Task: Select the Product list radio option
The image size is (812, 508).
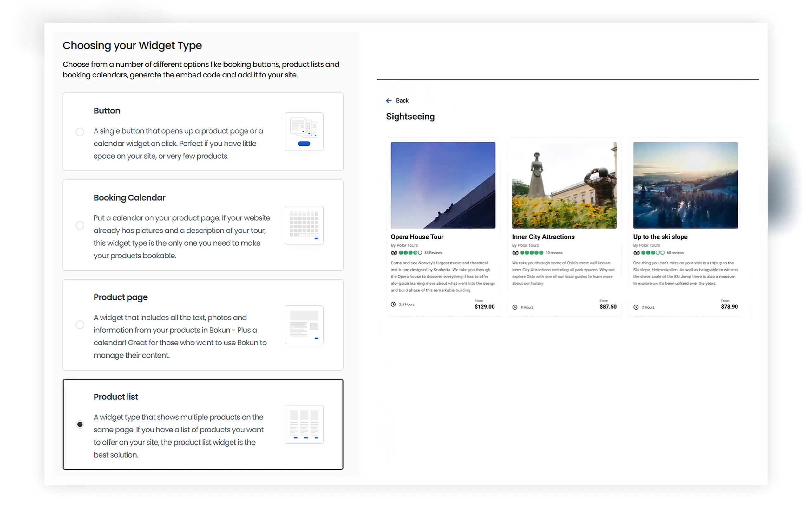Action: [x=80, y=424]
